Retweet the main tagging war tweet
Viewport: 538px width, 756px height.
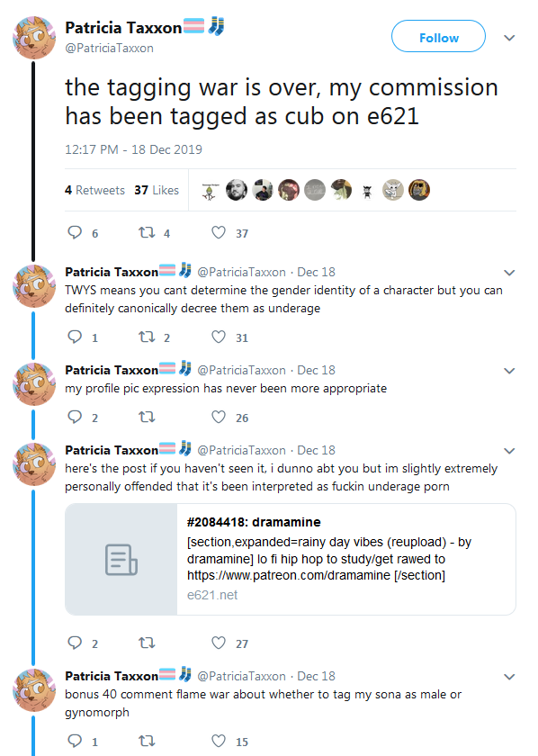[x=147, y=233]
